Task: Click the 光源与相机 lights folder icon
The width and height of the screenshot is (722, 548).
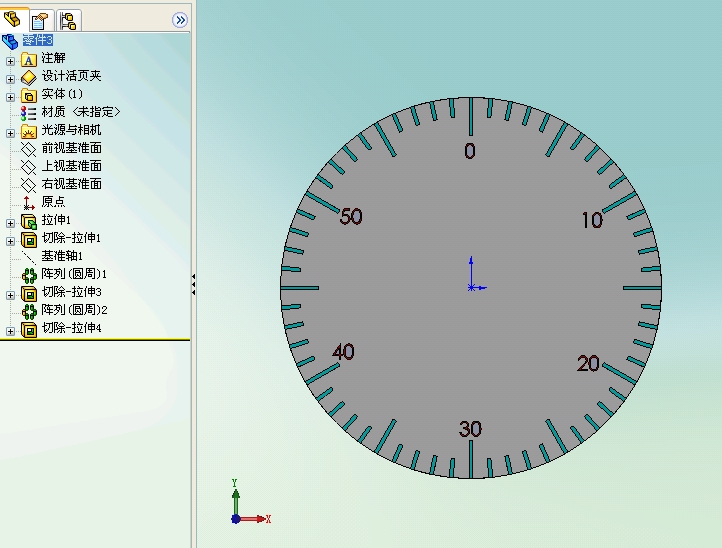Action: coord(29,132)
